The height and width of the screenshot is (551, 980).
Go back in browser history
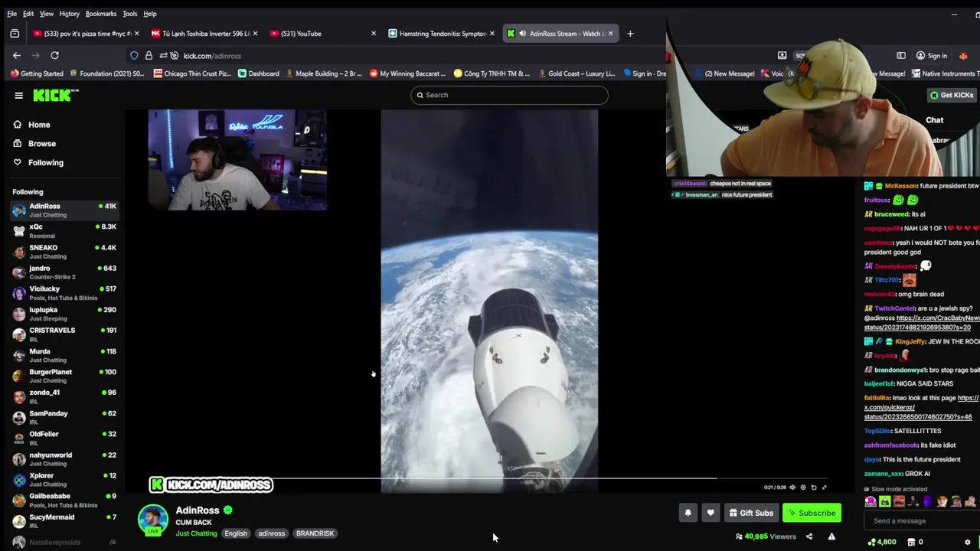point(17,55)
